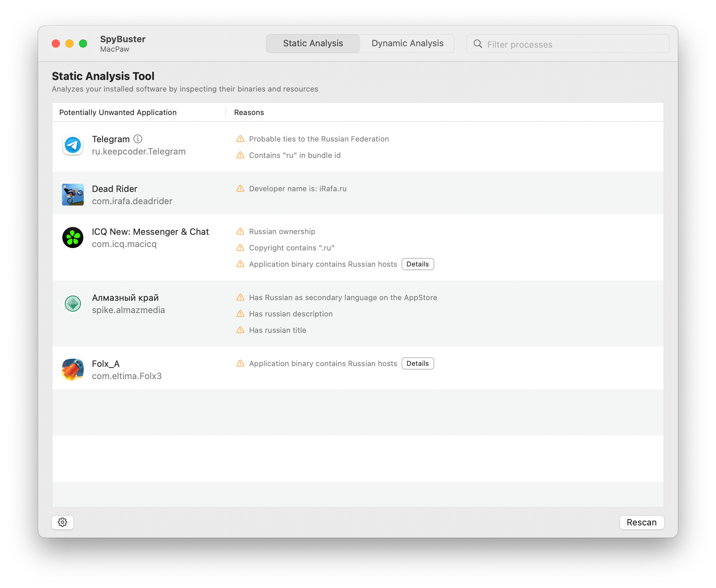Click warning icon beside Probable ties to Russian Federation
The width and height of the screenshot is (716, 588).
240,139
